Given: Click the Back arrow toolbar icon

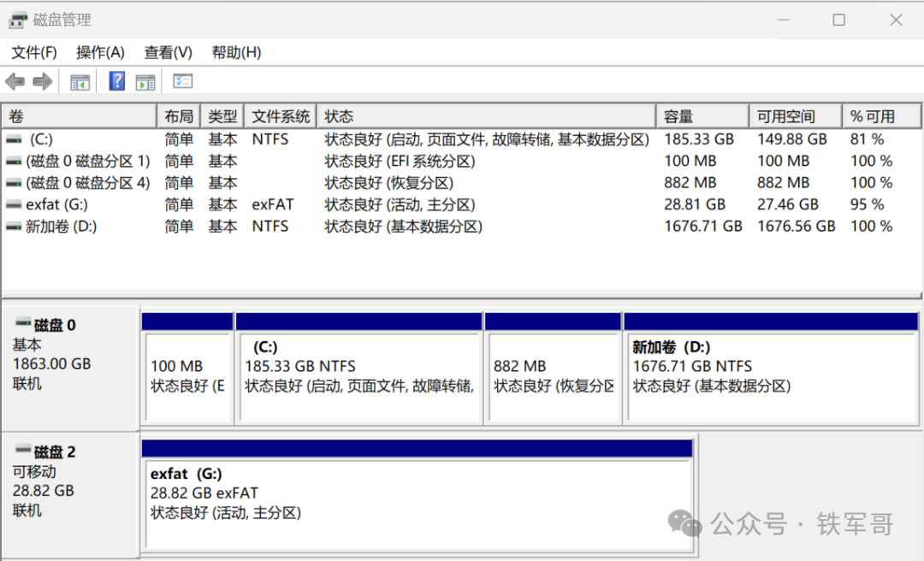Looking at the screenshot, I should click(15, 81).
